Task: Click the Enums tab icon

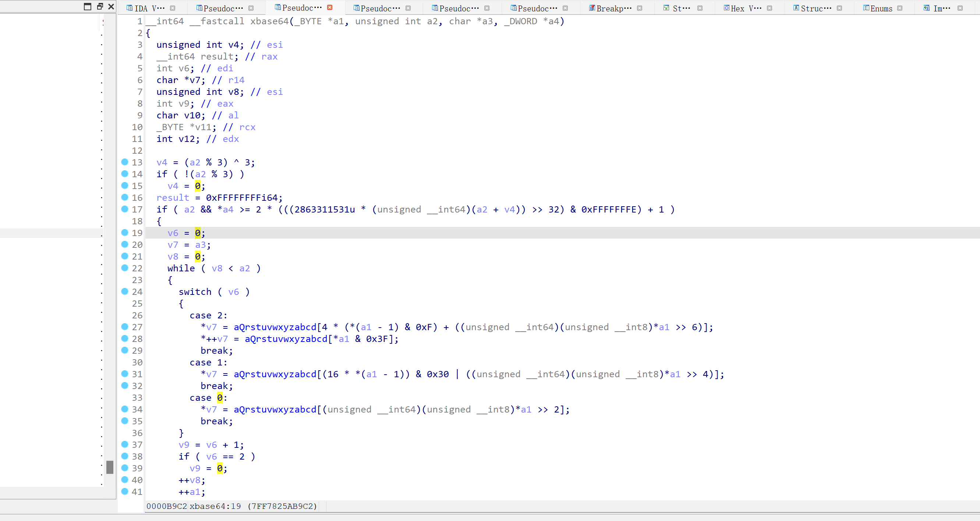Action: click(866, 8)
